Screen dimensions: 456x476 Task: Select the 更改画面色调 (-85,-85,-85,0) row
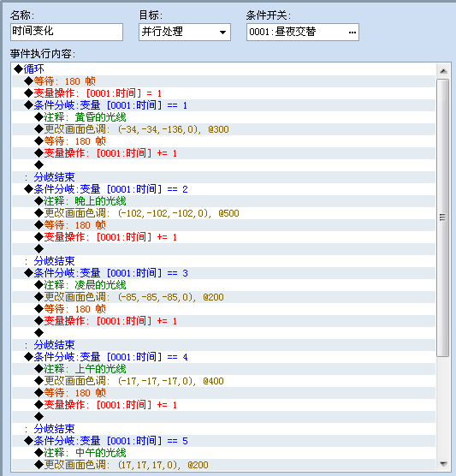coord(223,297)
